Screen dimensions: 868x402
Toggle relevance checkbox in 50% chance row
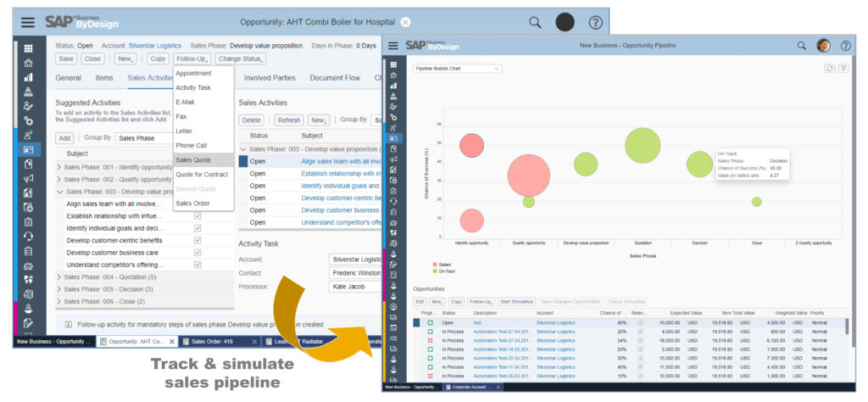pos(641,358)
